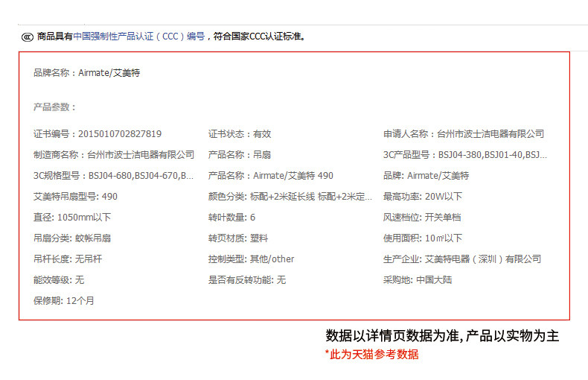Click the 使用面积: 10㎡以下 entry

click(423, 238)
